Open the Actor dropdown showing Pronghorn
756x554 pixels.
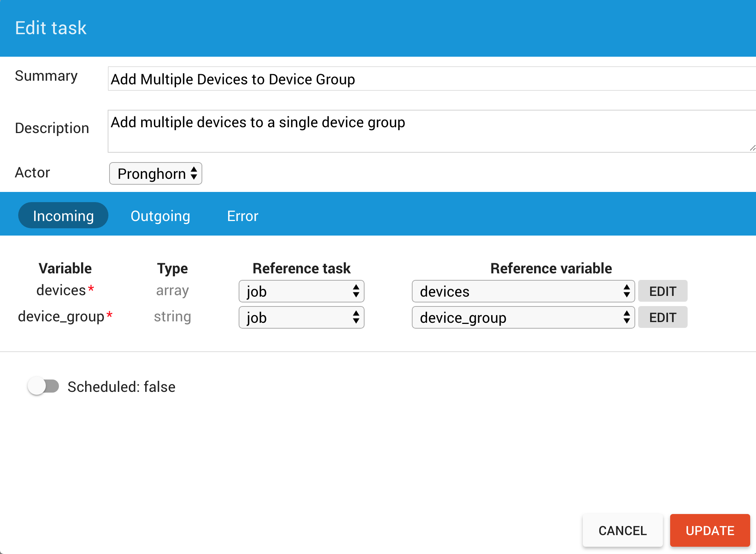tap(156, 173)
